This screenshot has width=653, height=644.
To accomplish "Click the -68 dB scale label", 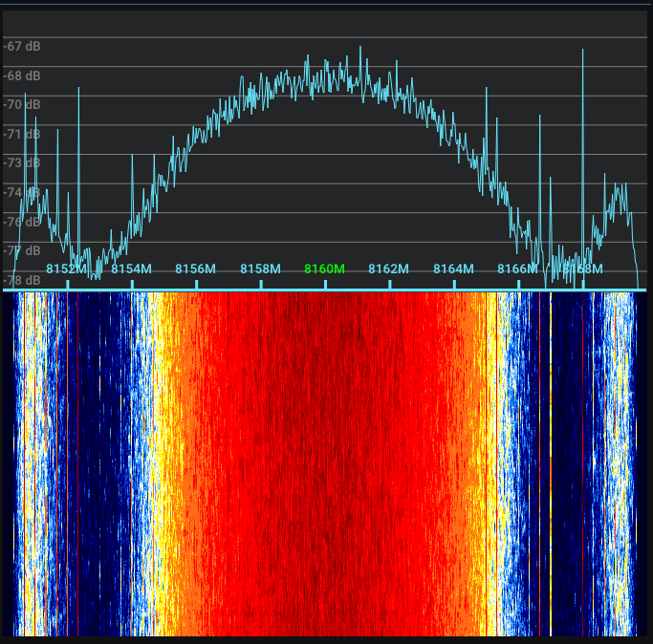I will click(22, 75).
